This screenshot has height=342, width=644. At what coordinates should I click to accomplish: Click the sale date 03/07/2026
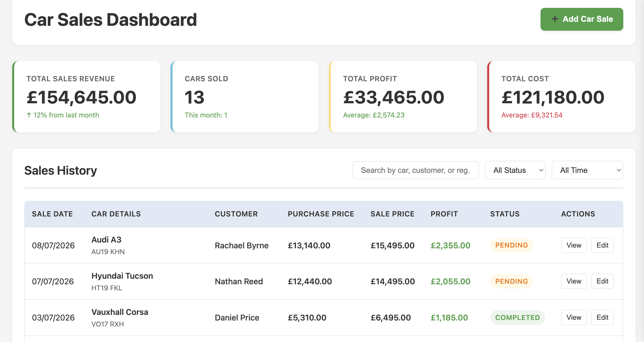coord(53,317)
